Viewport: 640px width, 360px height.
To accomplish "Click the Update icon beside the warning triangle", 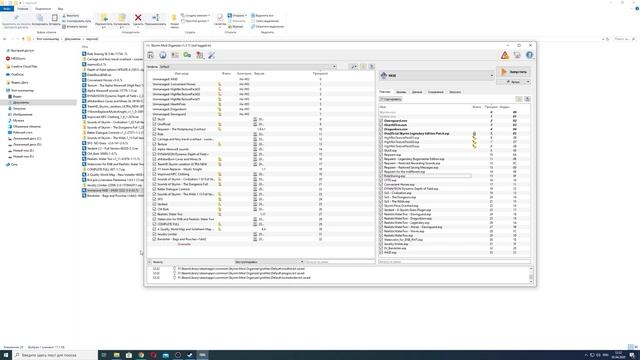I will pos(517,55).
